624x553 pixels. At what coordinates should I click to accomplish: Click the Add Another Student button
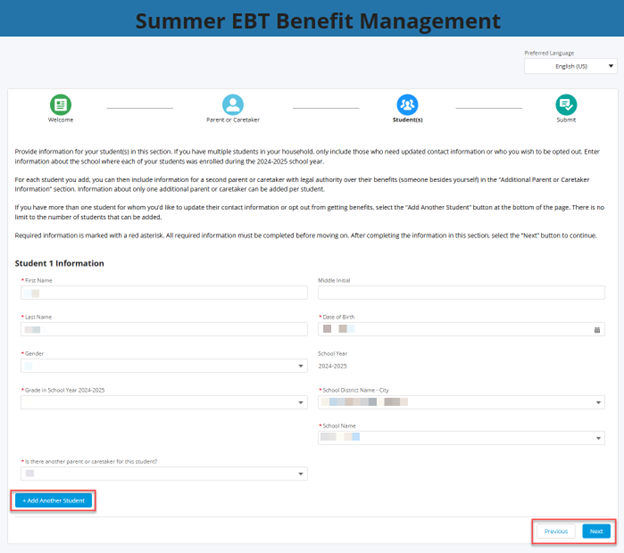[55, 500]
